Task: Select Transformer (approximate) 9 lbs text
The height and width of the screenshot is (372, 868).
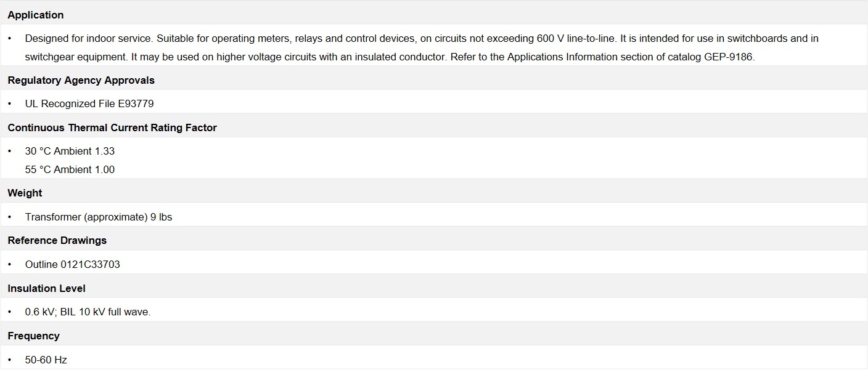Action: coord(99,217)
